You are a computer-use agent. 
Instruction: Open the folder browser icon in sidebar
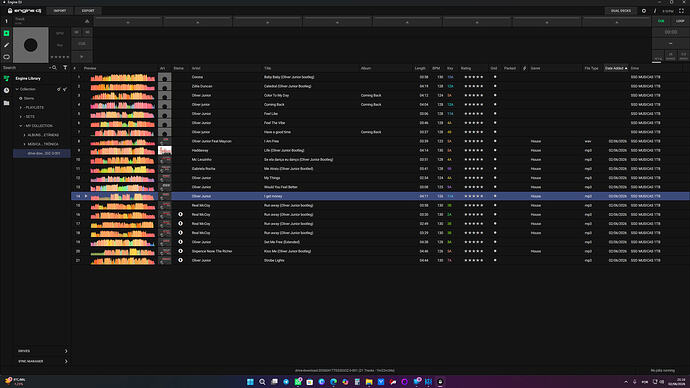[6, 103]
